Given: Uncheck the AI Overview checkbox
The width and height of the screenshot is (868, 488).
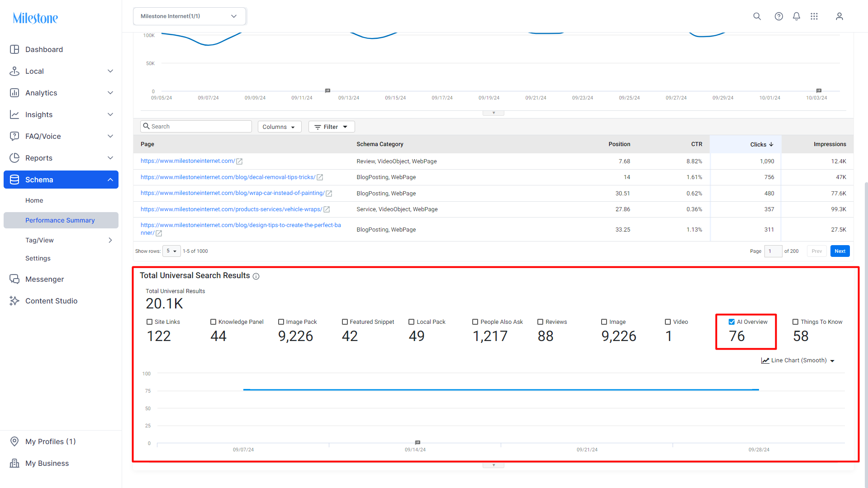Looking at the screenshot, I should 731,322.
